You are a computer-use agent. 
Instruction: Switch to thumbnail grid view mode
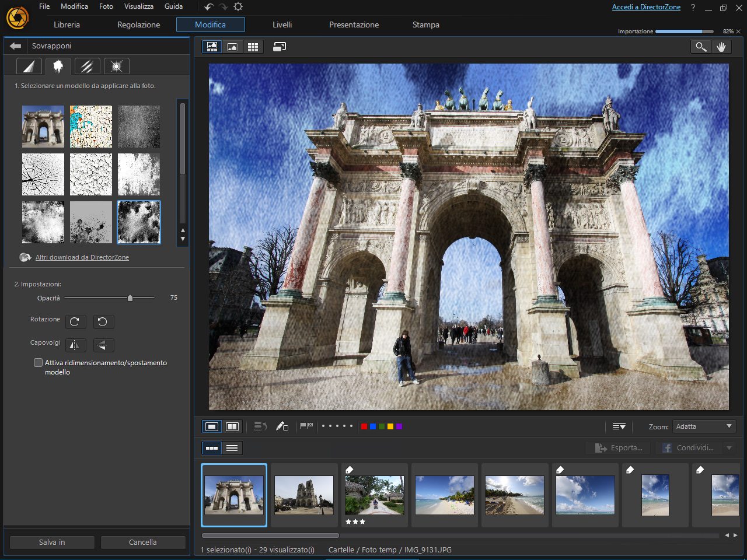pyautogui.click(x=253, y=47)
